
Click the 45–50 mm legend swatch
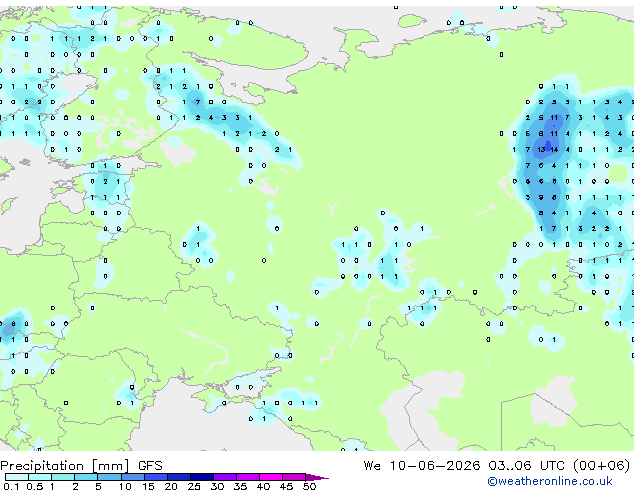coord(294,477)
